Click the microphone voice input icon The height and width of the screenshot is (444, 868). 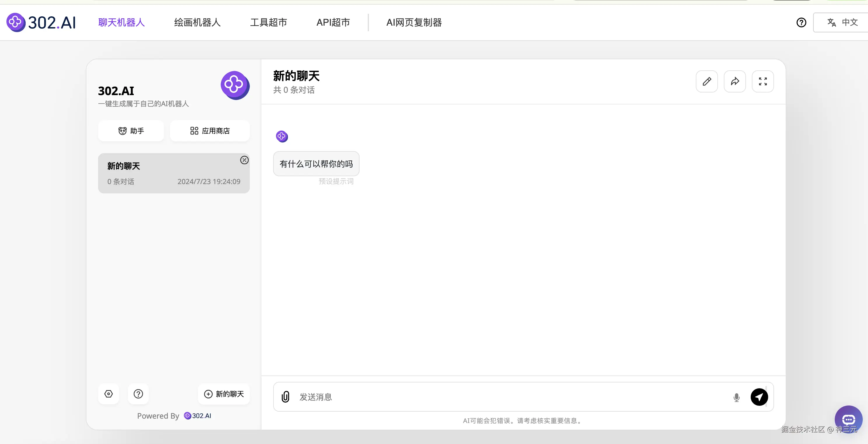(736, 397)
